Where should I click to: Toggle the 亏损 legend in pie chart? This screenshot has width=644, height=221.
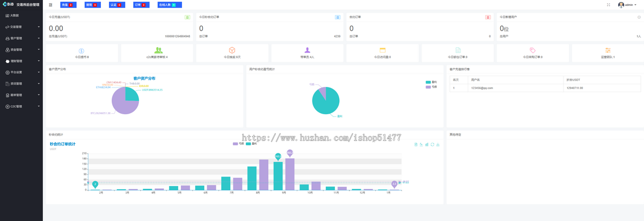[x=431, y=86]
